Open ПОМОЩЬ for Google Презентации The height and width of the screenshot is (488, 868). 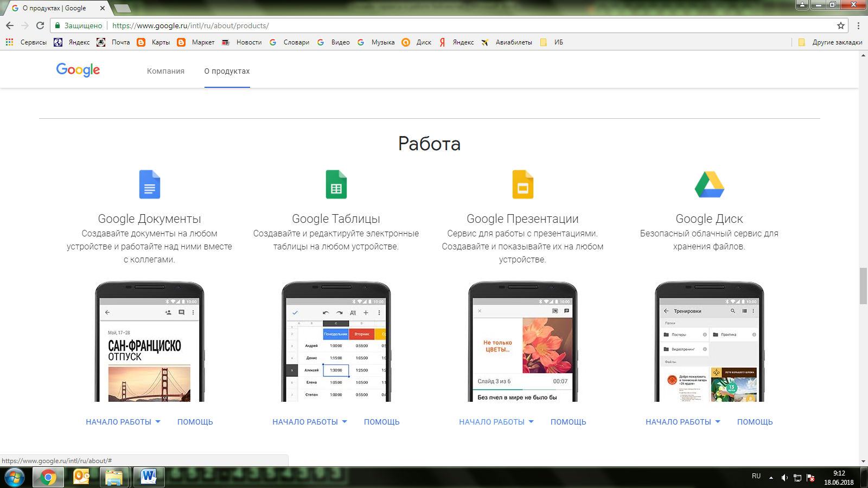coord(569,422)
